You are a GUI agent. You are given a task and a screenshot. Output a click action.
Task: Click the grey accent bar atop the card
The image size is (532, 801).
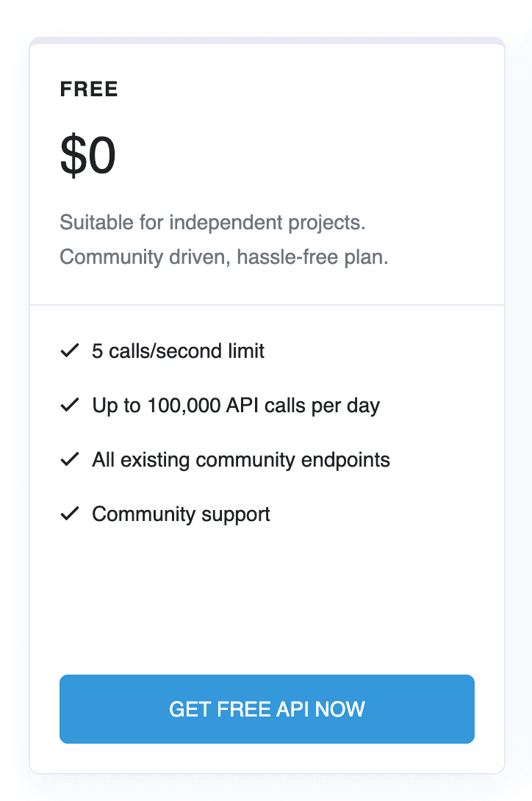coord(267,40)
